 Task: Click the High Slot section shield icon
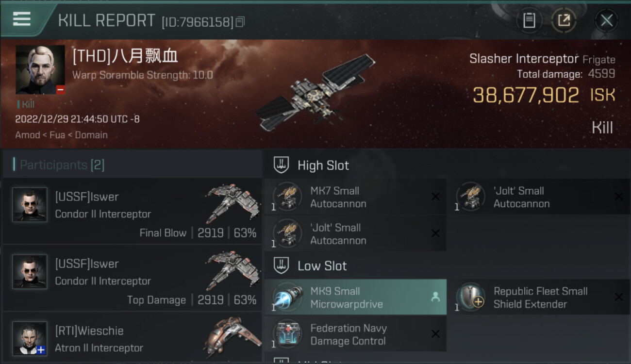[282, 165]
